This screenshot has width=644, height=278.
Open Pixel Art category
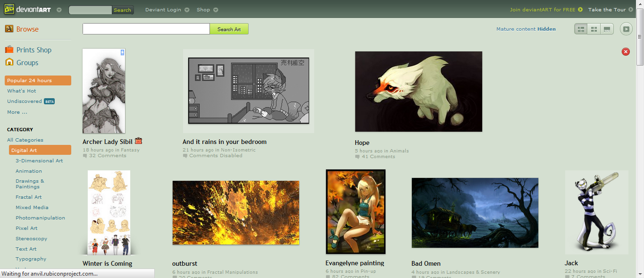tap(26, 228)
